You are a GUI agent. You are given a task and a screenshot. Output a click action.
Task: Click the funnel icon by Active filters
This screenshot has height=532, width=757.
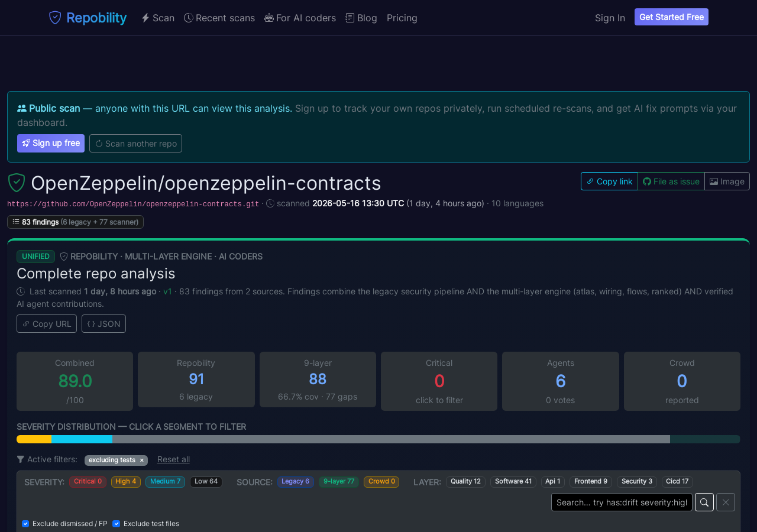point(21,459)
